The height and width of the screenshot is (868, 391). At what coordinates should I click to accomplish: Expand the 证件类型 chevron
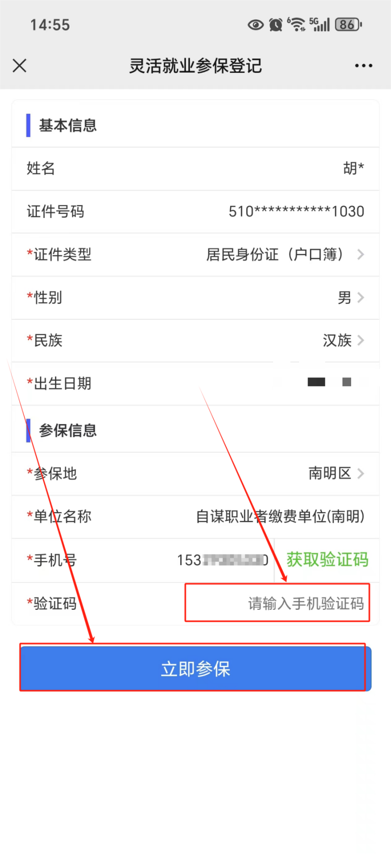[360, 254]
